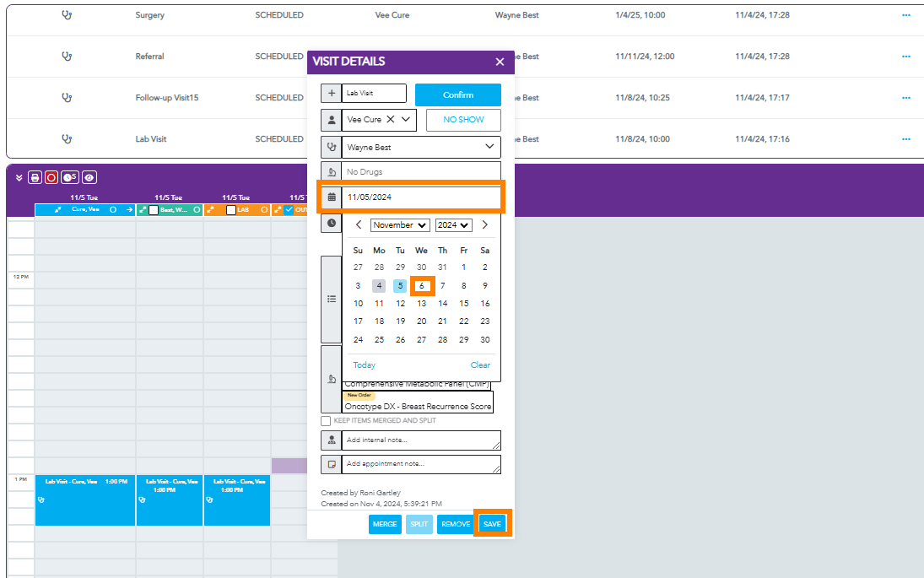The height and width of the screenshot is (578, 924).
Task: Click the plus icon next to Lab Visit
Action: (331, 93)
